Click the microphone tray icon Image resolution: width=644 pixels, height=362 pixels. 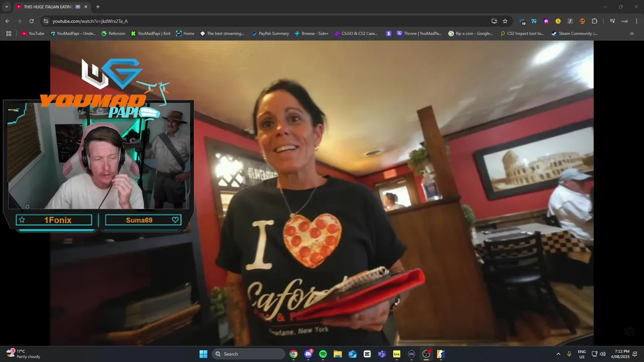pyautogui.click(x=570, y=354)
